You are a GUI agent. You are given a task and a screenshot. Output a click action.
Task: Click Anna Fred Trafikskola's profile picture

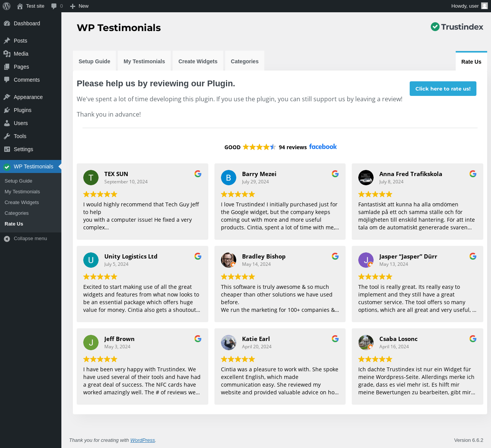point(366,178)
